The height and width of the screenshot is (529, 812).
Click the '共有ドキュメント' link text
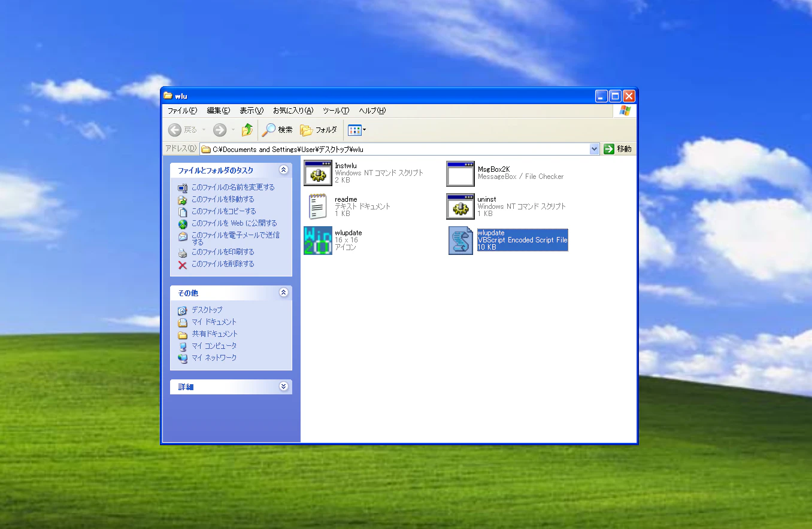coord(215,334)
